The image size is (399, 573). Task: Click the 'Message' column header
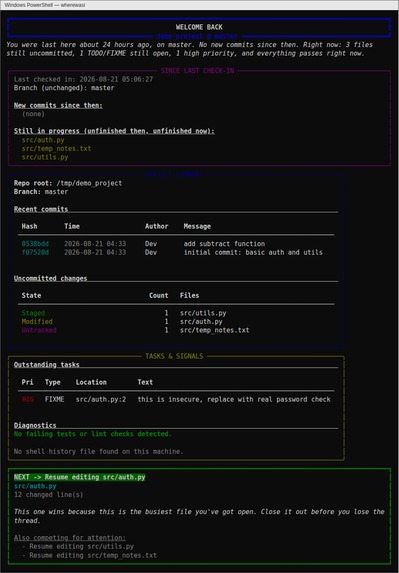pyautogui.click(x=197, y=227)
